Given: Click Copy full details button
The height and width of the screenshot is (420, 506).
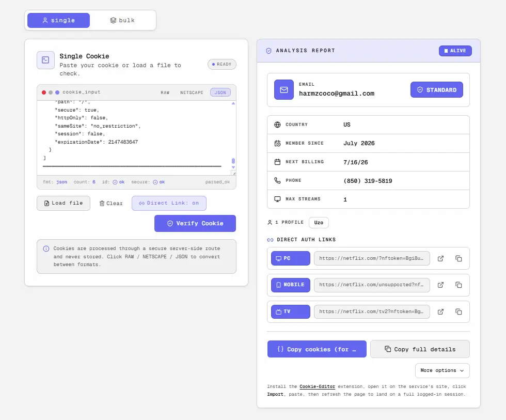Looking at the screenshot, I should pos(420,349).
